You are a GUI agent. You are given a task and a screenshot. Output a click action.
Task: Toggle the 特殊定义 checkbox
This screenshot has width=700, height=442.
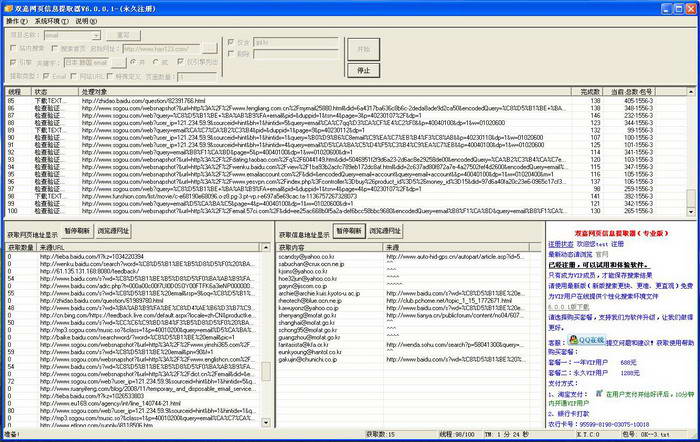coord(110,76)
